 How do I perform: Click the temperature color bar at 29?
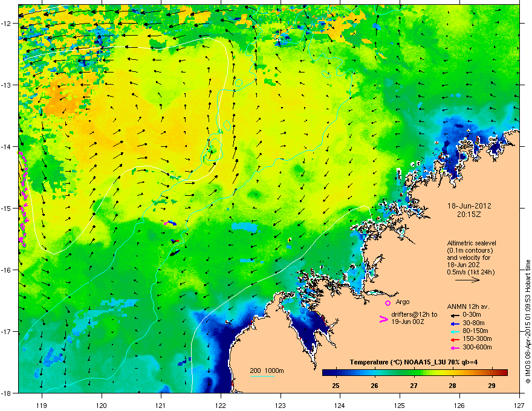click(491, 373)
